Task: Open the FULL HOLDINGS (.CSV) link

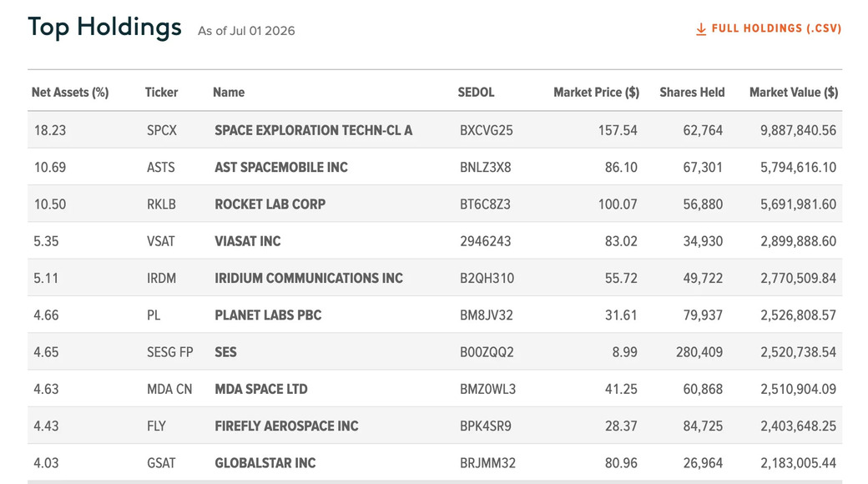Action: (769, 29)
